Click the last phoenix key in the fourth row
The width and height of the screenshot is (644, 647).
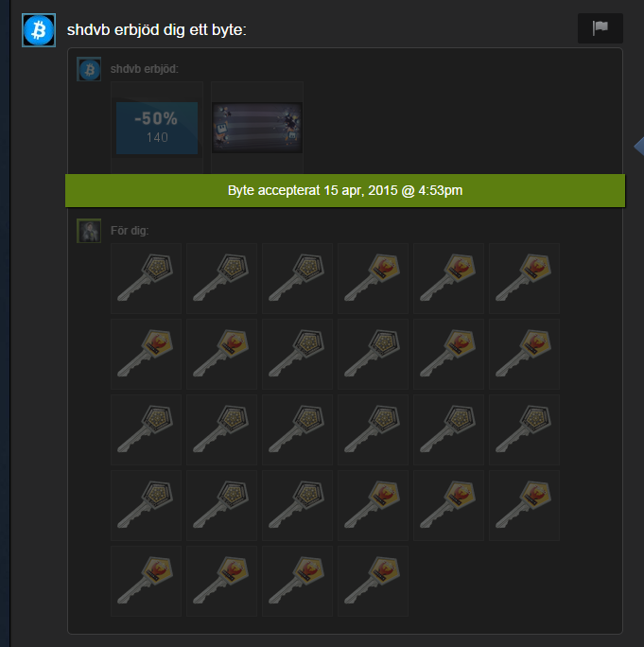coord(524,505)
